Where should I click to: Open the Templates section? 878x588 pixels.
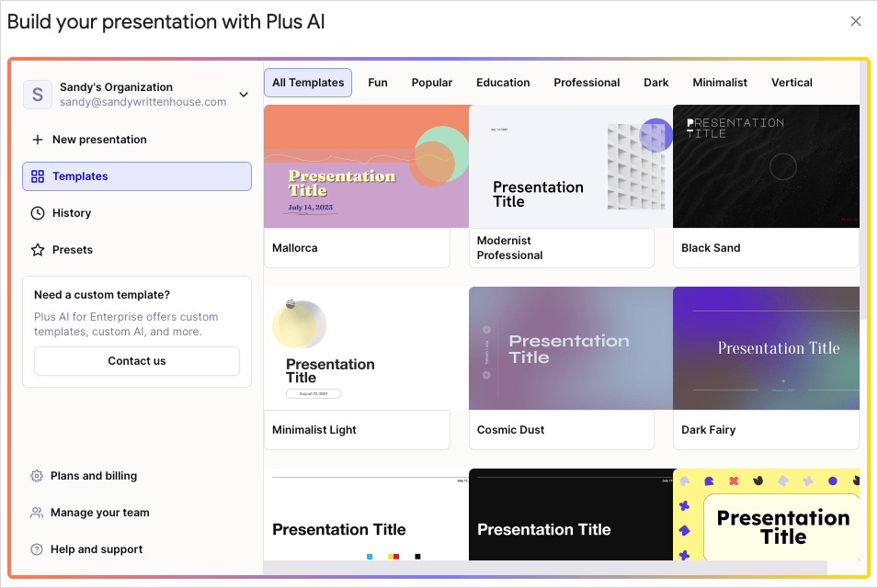point(137,176)
